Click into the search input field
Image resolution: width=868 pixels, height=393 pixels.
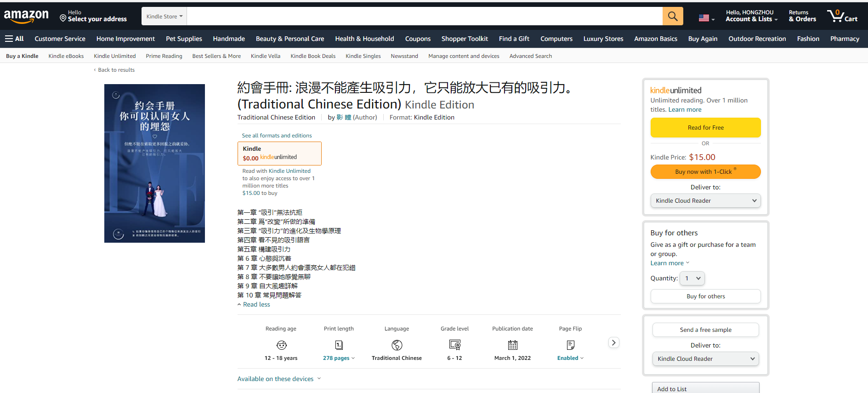[425, 16]
